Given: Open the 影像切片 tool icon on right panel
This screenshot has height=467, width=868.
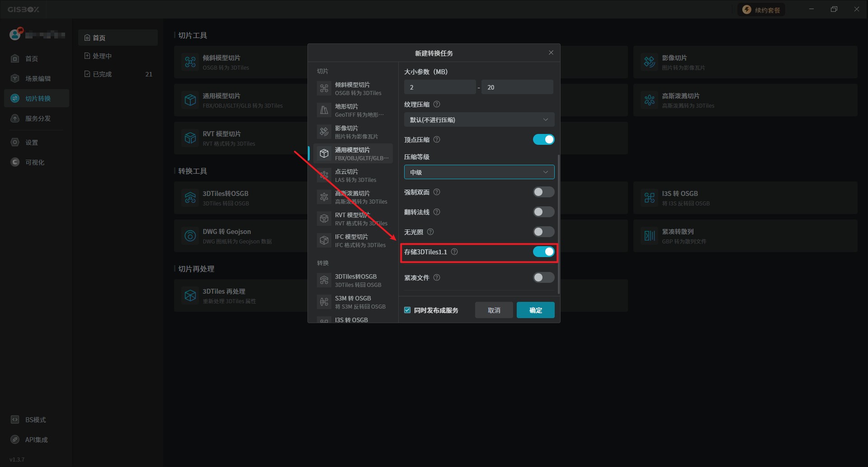Looking at the screenshot, I should point(650,62).
